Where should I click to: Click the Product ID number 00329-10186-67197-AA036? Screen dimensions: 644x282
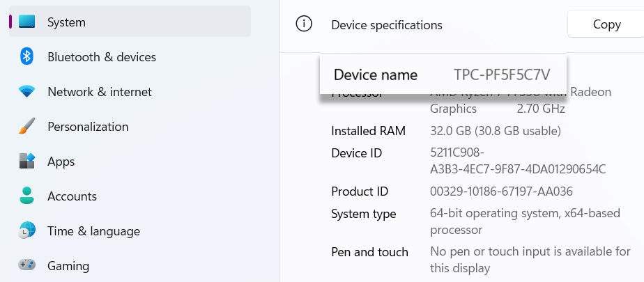[x=501, y=191]
